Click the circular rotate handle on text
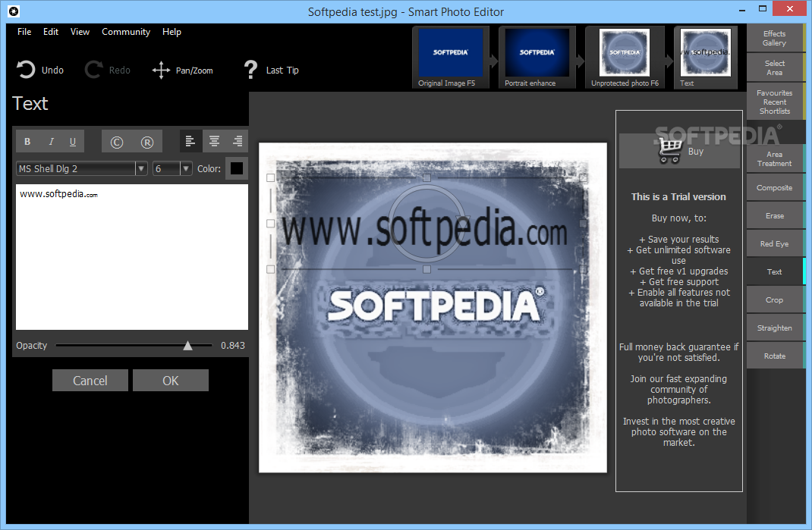812x530 pixels. click(x=426, y=224)
